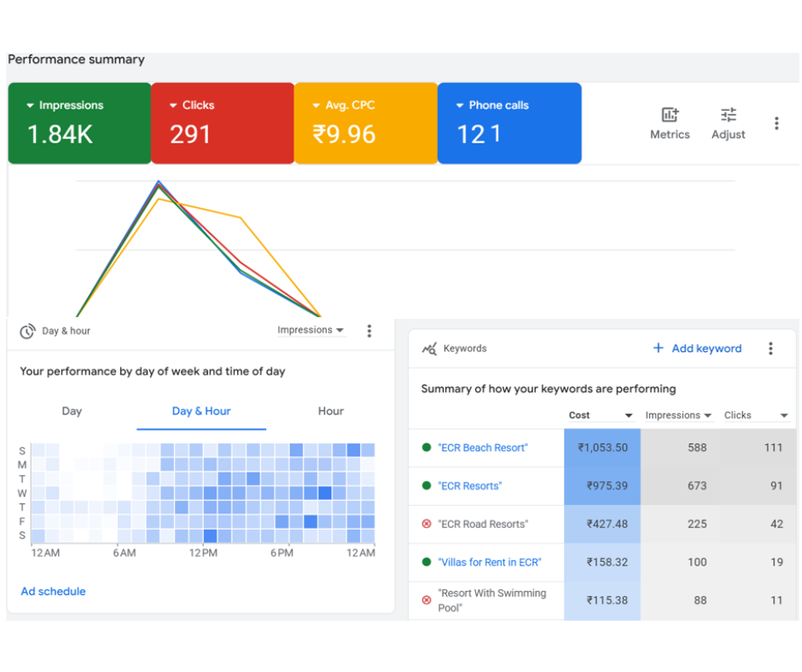This screenshot has height=672, width=802.
Task: Open the Metrics chart icon
Action: click(670, 115)
